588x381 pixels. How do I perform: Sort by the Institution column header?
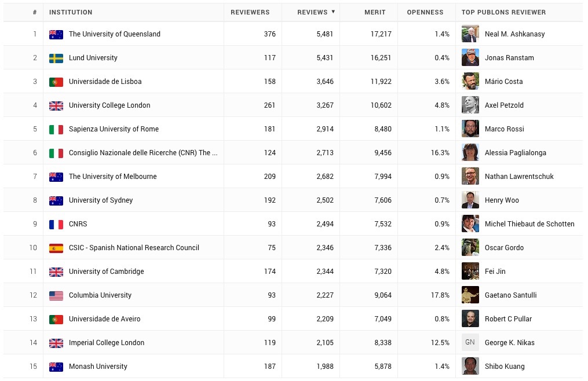(x=71, y=12)
